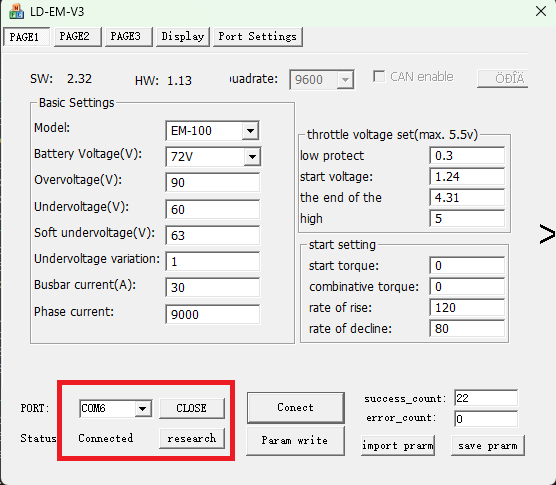Toggle the CAN enable checkbox
556x485 pixels.
pyautogui.click(x=379, y=77)
